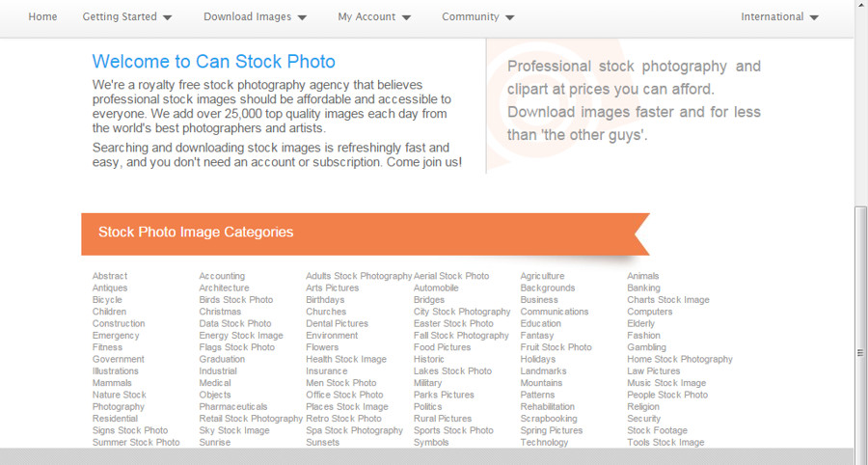
Task: Expand the Getting Started dropdown arrow
Action: (167, 17)
